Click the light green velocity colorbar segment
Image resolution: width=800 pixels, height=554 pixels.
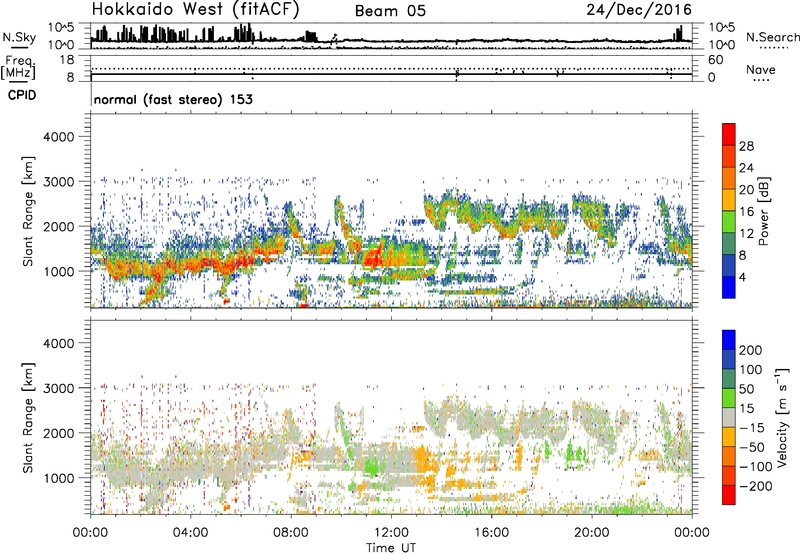[729, 398]
